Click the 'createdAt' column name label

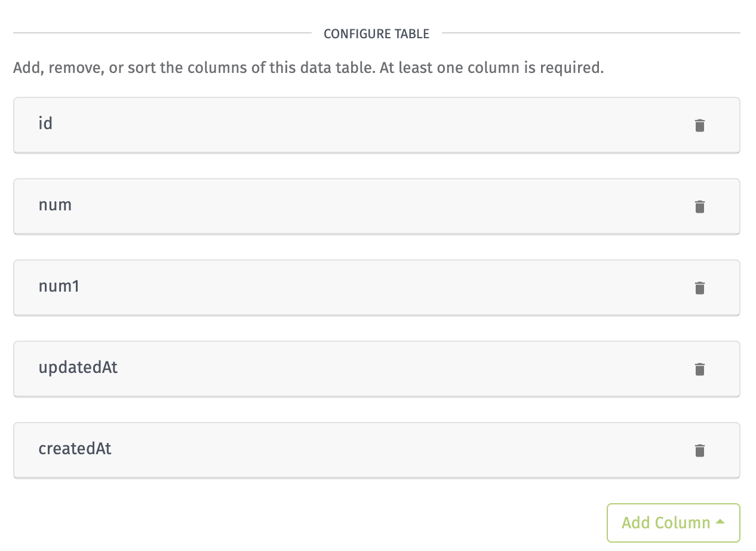tap(75, 449)
